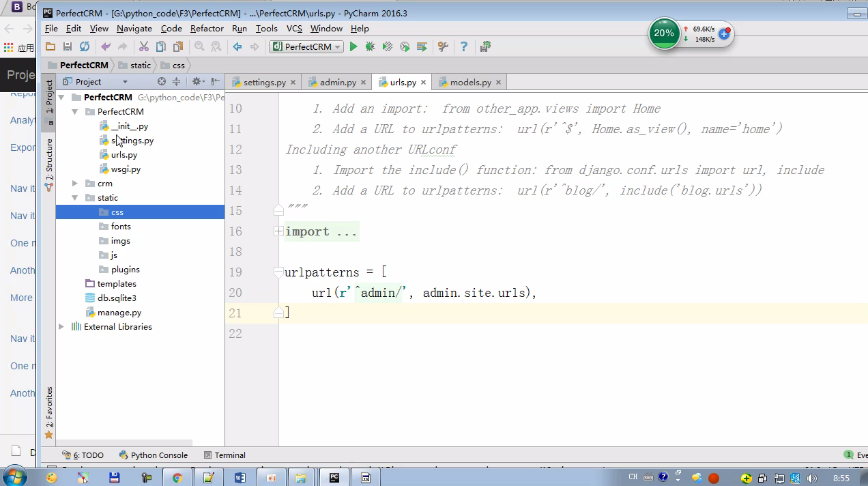Click the Help question mark icon
Viewport: 868px width, 486px height.
pyautogui.click(x=464, y=46)
